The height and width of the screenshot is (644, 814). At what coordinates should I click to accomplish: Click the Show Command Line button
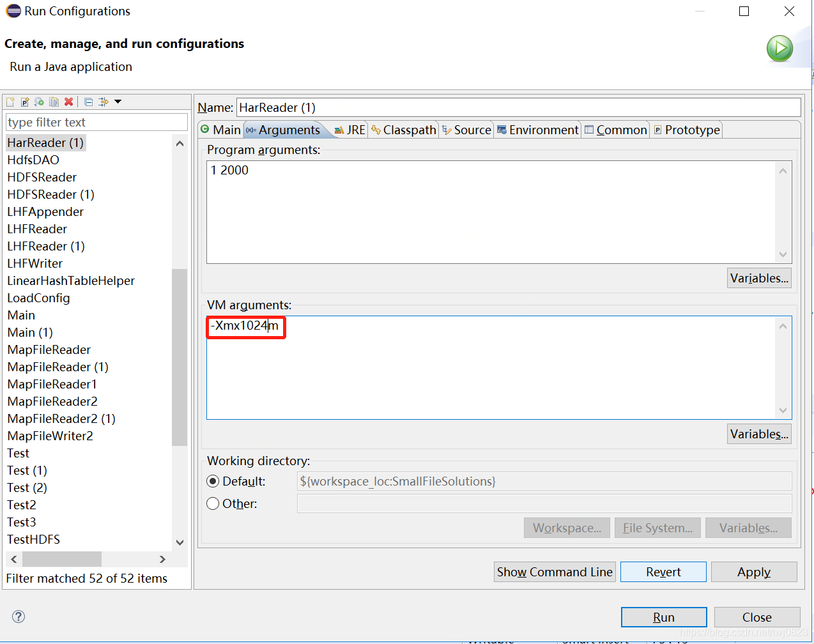click(x=554, y=572)
